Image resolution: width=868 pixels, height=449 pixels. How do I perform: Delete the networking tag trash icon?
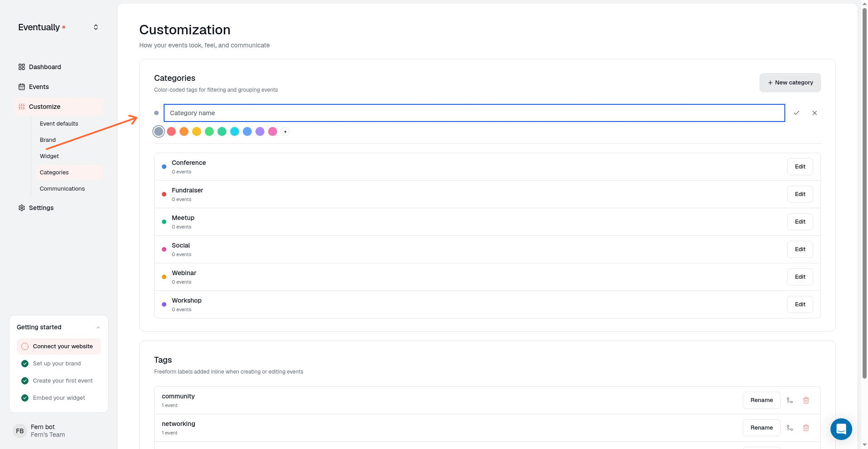coord(806,428)
